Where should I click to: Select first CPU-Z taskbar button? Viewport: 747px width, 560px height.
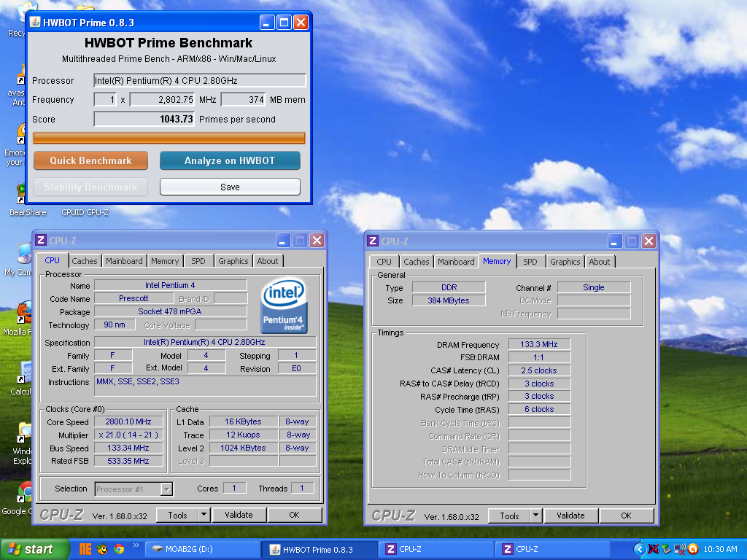[437, 549]
